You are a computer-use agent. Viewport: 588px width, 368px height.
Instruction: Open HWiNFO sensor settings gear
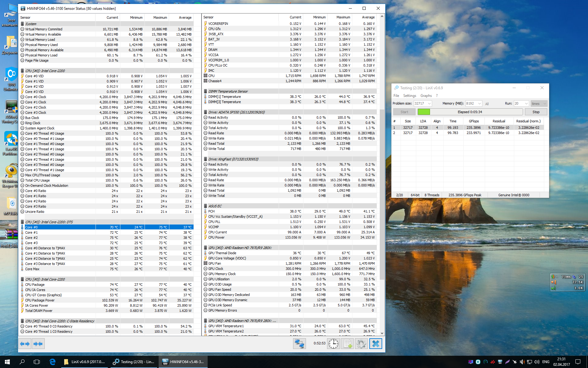pos(361,344)
